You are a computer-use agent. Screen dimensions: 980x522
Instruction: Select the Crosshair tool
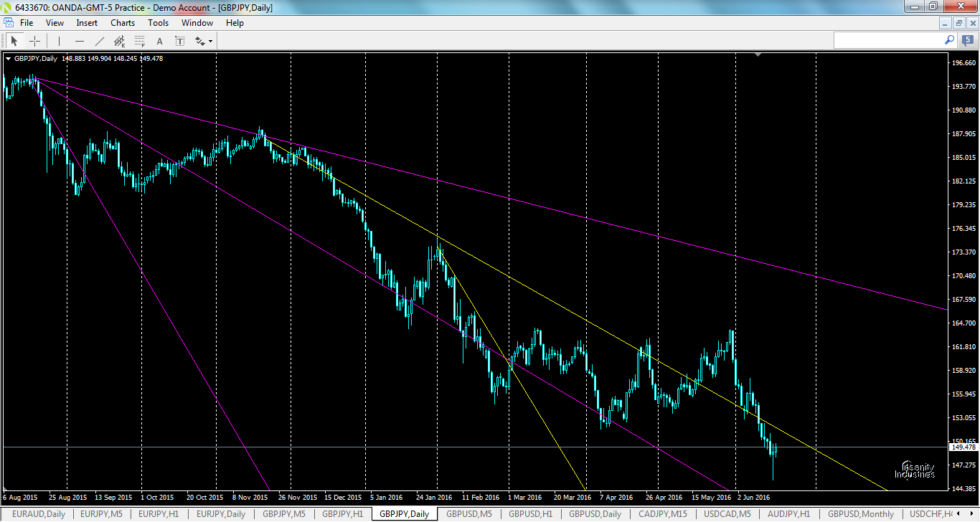tap(34, 41)
